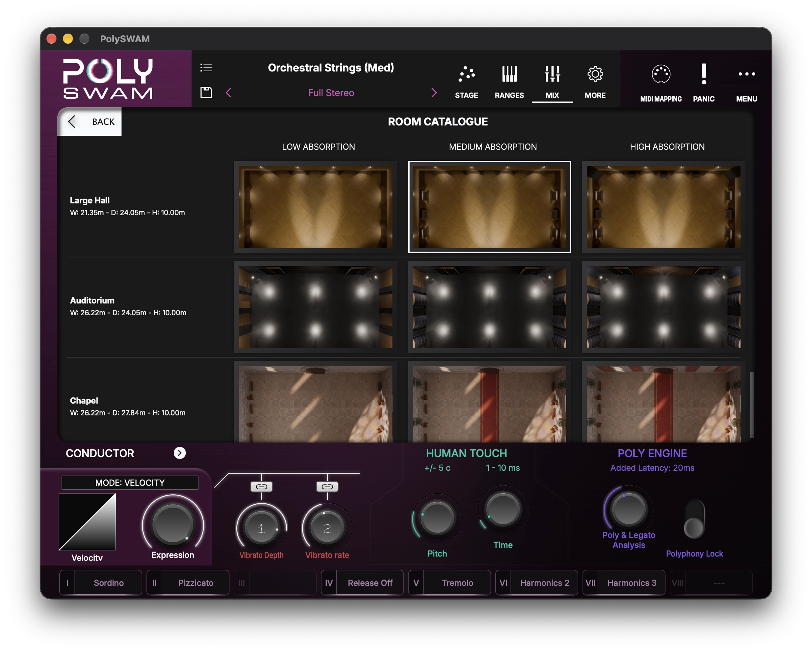The height and width of the screenshot is (652, 812).
Task: Toggle keyswitch I Sordino
Action: coord(100,583)
